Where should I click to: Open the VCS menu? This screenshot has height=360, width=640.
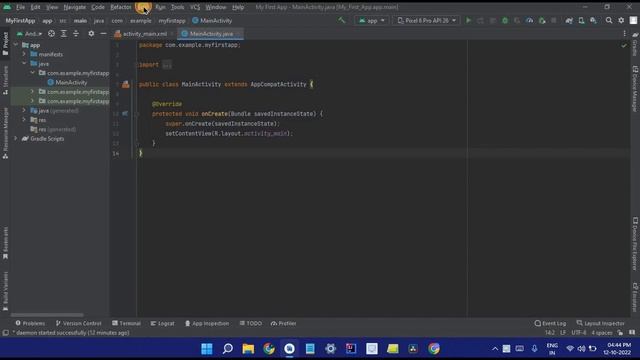pyautogui.click(x=195, y=7)
